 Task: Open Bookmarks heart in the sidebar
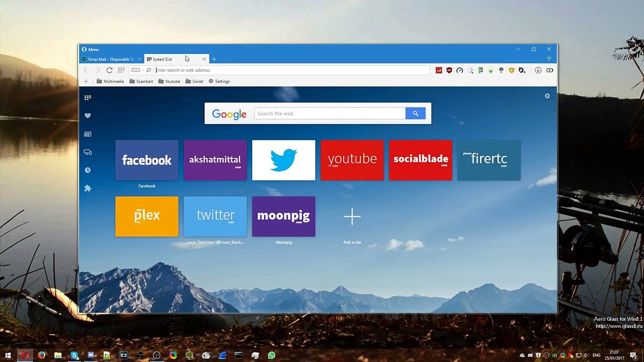[88, 116]
